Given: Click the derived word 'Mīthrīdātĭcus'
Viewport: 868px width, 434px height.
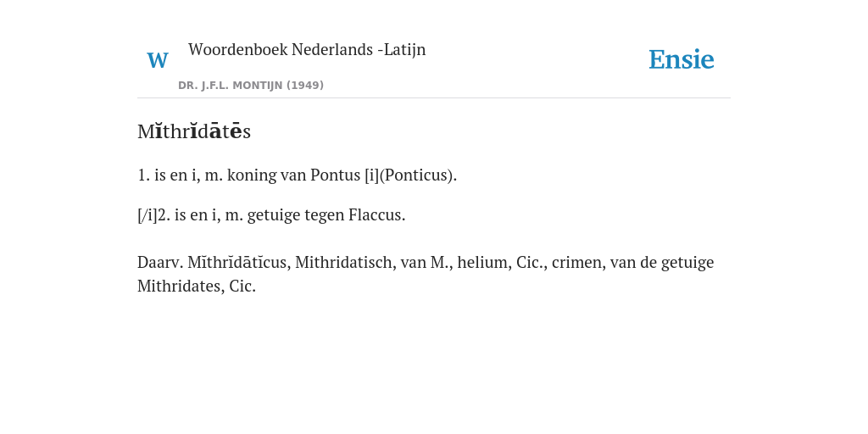Looking at the screenshot, I should 238,263.
